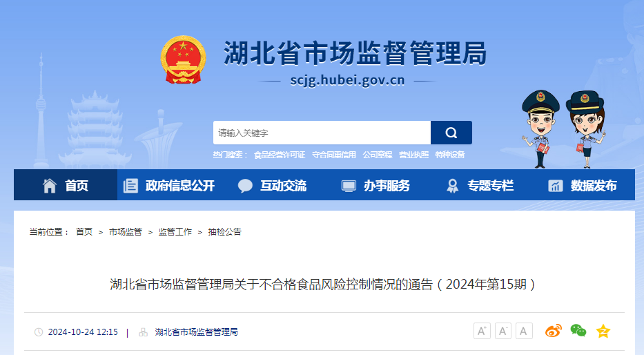The height and width of the screenshot is (355, 644).
Task: Go to 市场监管 breadcrumb link
Action: tap(125, 232)
